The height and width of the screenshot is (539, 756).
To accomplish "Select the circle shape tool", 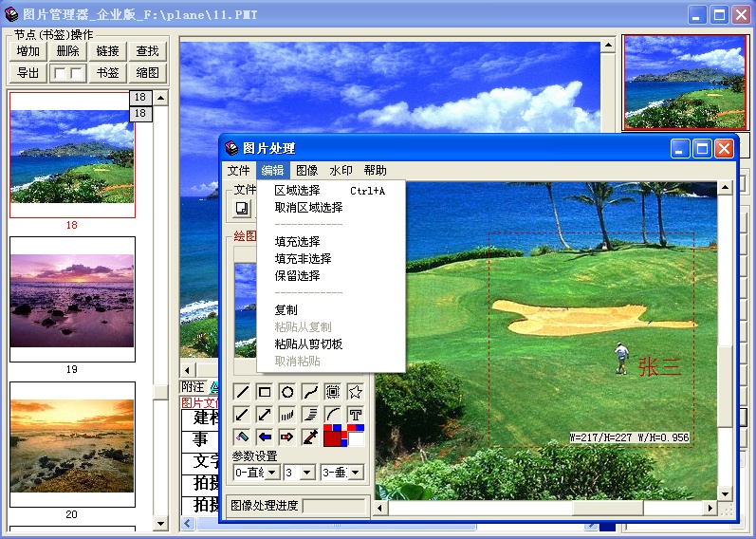I will click(x=287, y=392).
